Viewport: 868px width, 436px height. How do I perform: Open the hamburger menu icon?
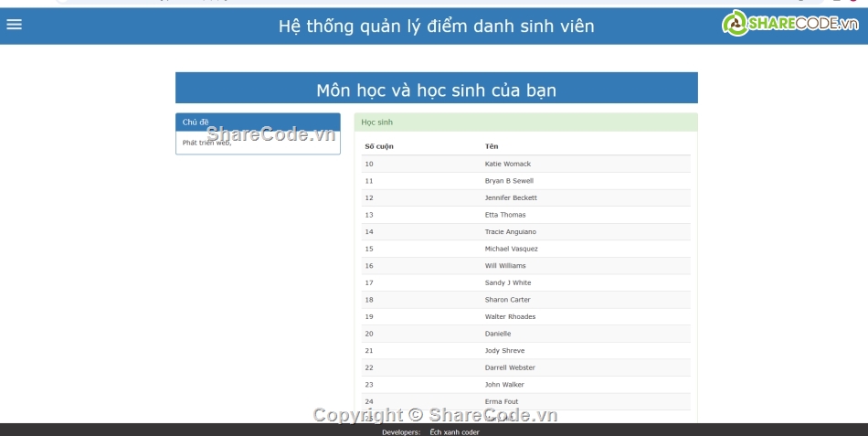point(15,25)
